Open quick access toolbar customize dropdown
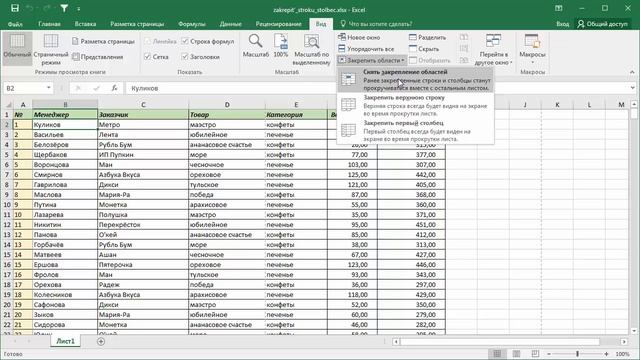Image resolution: width=640 pixels, height=360 pixels. click(x=78, y=9)
